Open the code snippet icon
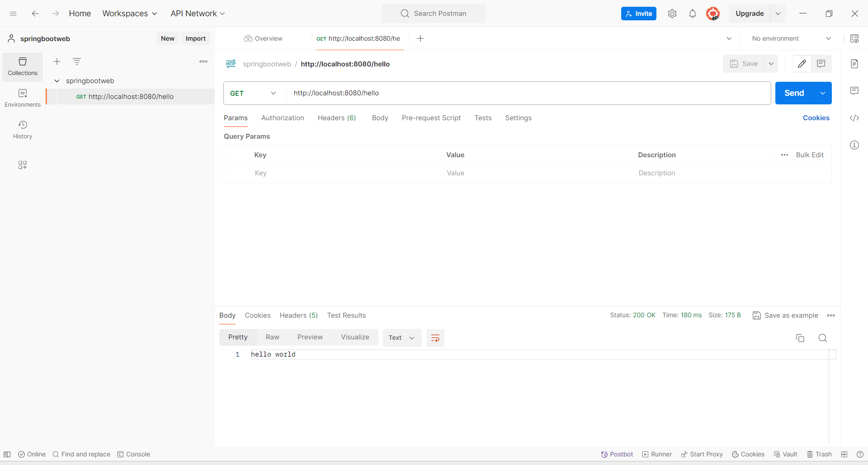This screenshot has width=868, height=465. (x=854, y=118)
